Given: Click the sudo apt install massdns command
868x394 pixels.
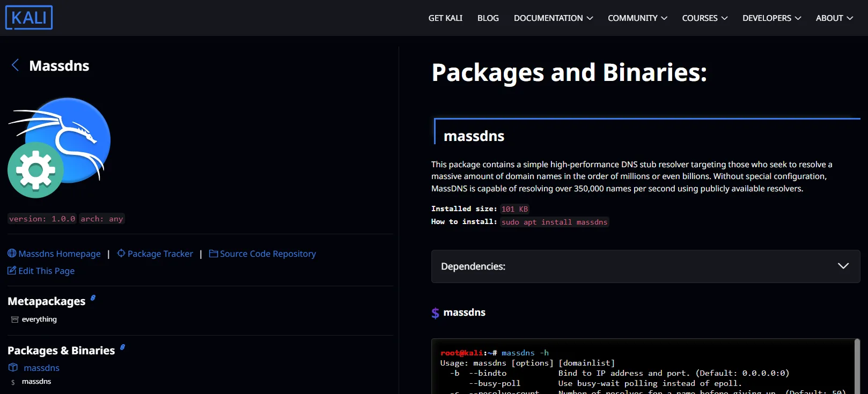Looking at the screenshot, I should [x=555, y=222].
